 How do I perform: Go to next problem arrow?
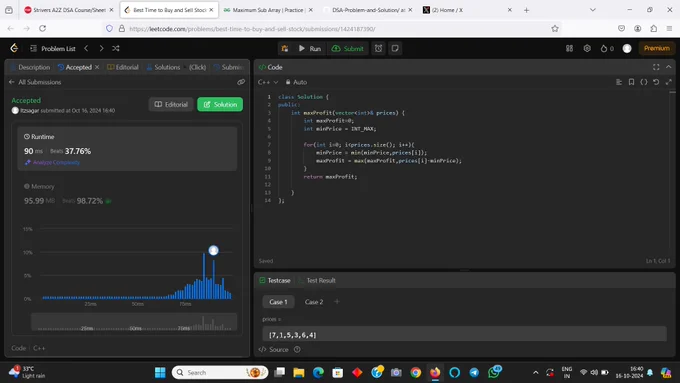(x=101, y=49)
